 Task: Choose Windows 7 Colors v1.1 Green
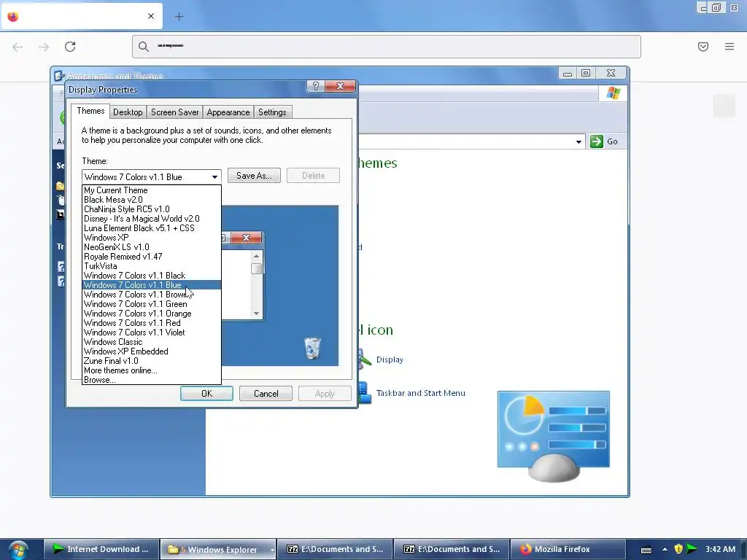click(152, 304)
